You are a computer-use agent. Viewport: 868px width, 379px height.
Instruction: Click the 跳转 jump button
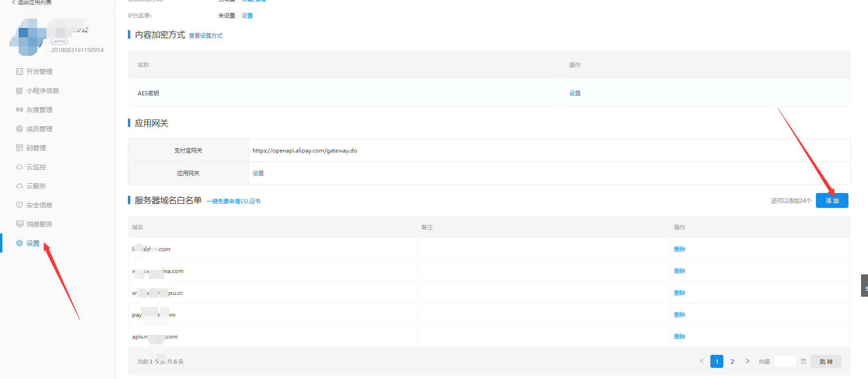click(x=826, y=361)
